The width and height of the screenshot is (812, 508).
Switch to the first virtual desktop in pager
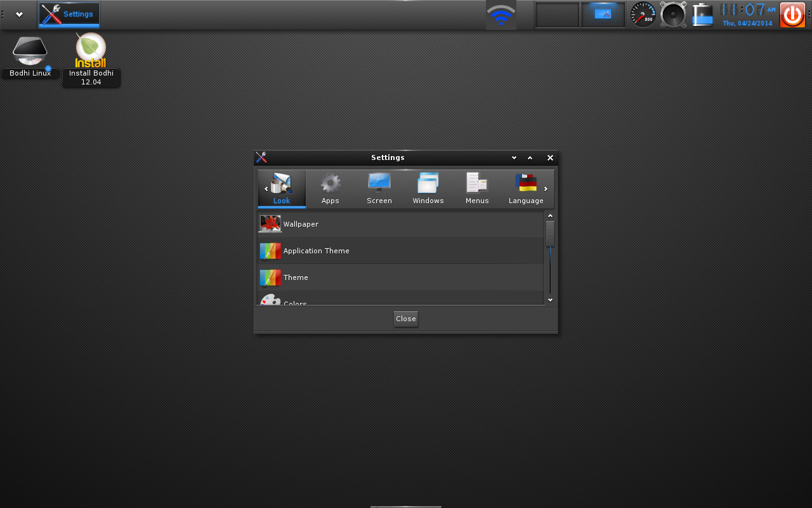coord(557,15)
